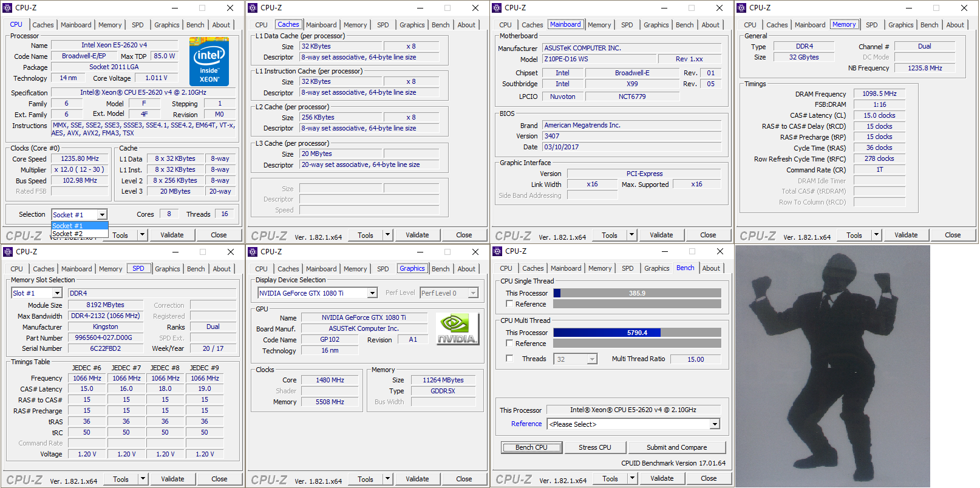
Task: Open Mainboard tab in SPD tab window
Action: [77, 269]
